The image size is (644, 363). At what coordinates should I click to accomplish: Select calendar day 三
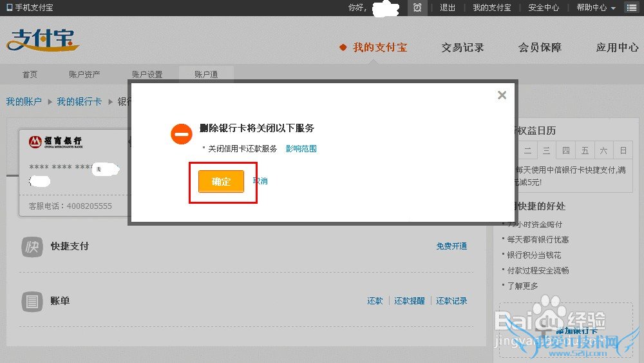[546, 150]
